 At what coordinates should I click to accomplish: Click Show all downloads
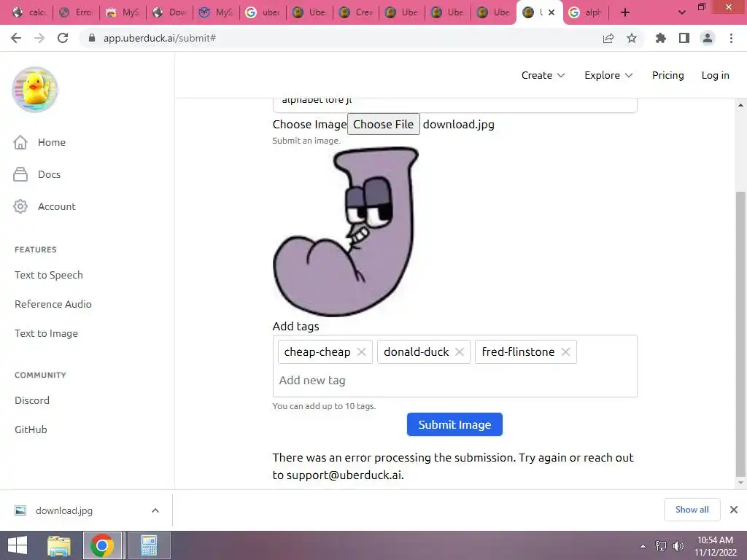[x=692, y=510]
